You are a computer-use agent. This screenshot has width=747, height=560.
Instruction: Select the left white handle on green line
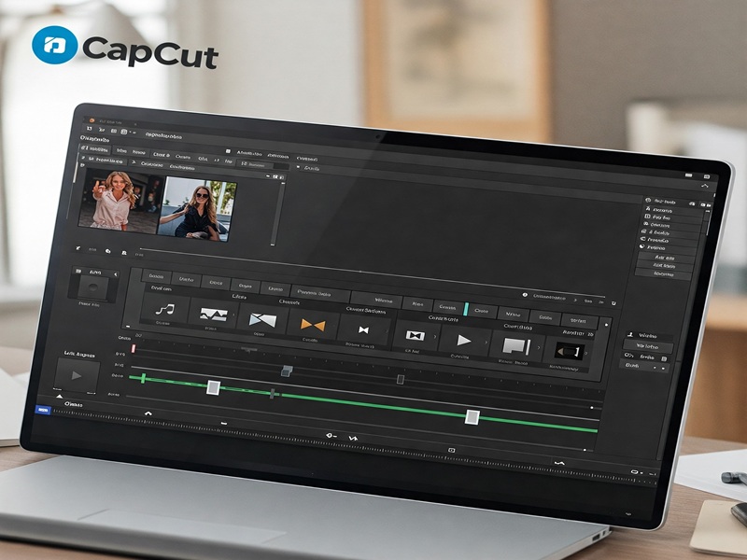pos(213,387)
